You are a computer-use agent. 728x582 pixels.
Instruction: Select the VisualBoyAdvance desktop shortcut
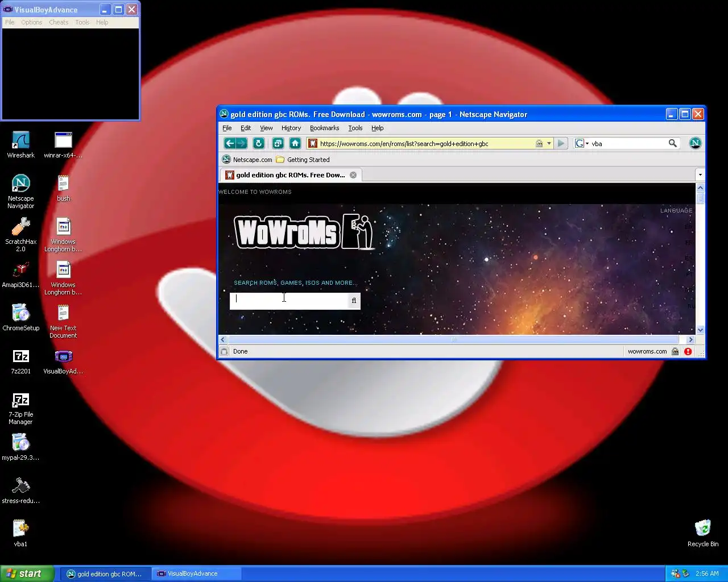[63, 361]
